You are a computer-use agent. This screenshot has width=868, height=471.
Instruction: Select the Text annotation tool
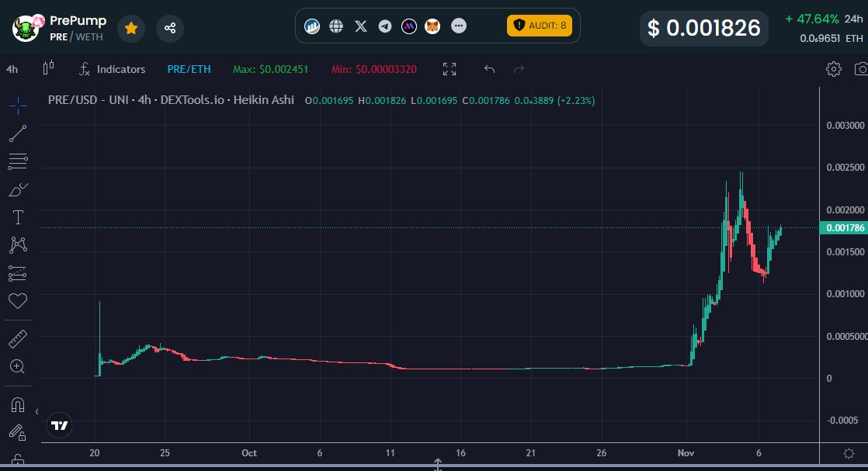point(19,217)
